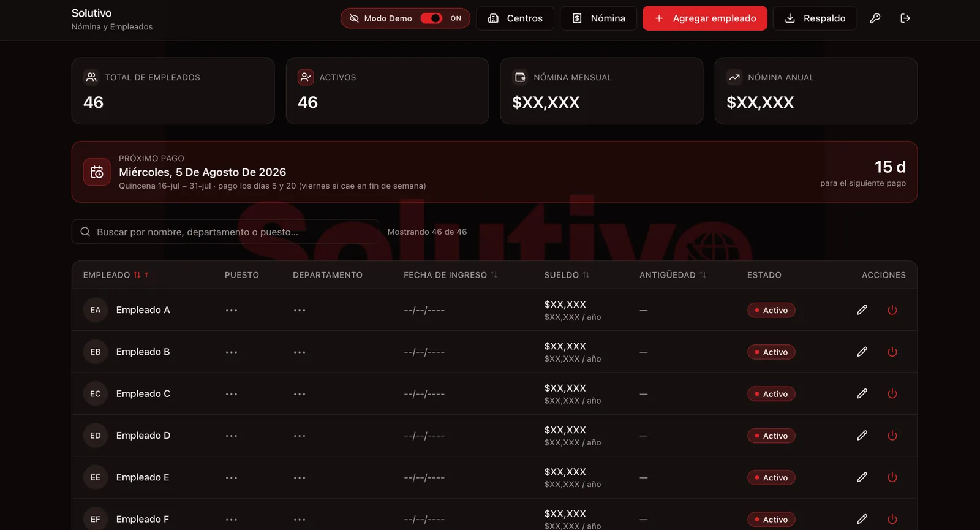Edit Empleado B with the pencil icon
Viewport: 980px width, 530px height.
pos(862,352)
